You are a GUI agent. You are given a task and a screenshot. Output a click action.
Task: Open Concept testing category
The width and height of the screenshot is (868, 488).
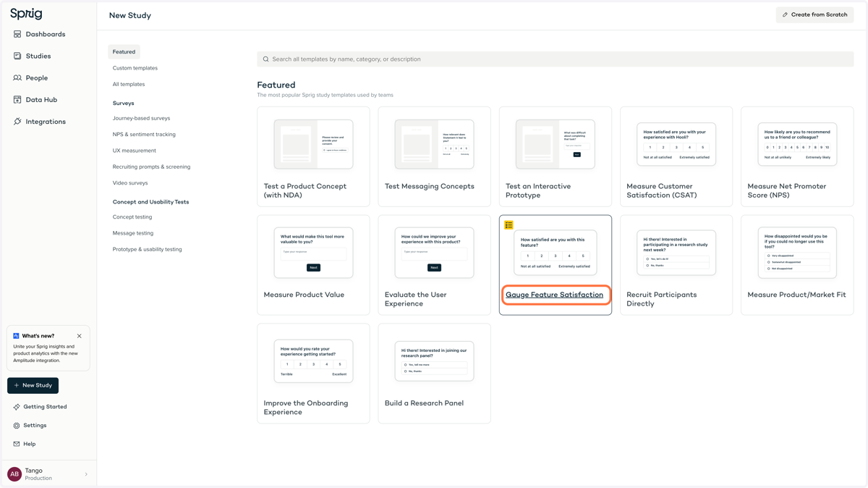132,217
